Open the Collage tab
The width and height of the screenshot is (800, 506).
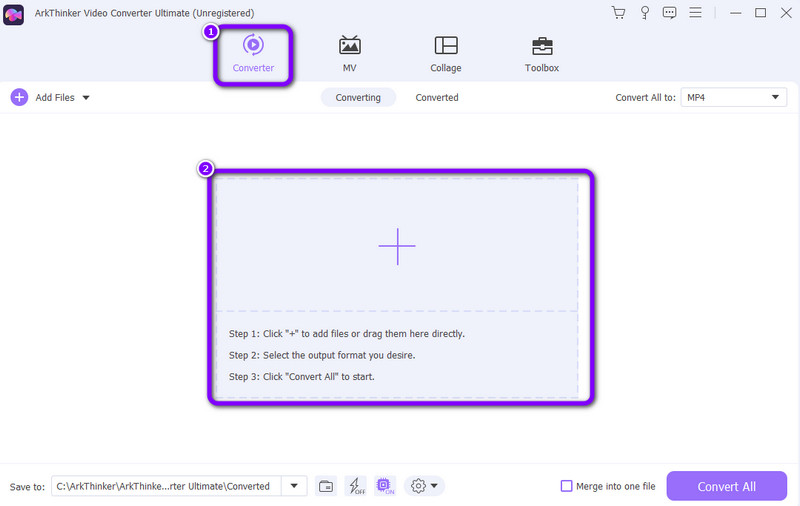tap(445, 54)
